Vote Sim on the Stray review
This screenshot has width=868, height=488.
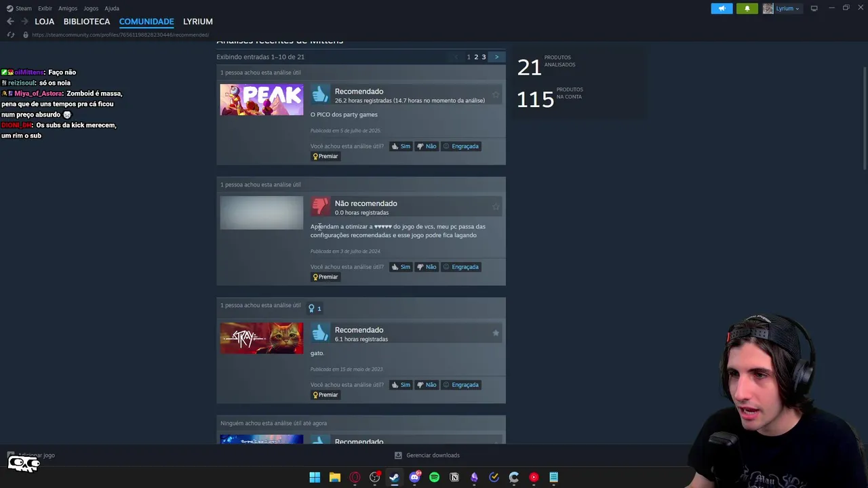click(401, 384)
